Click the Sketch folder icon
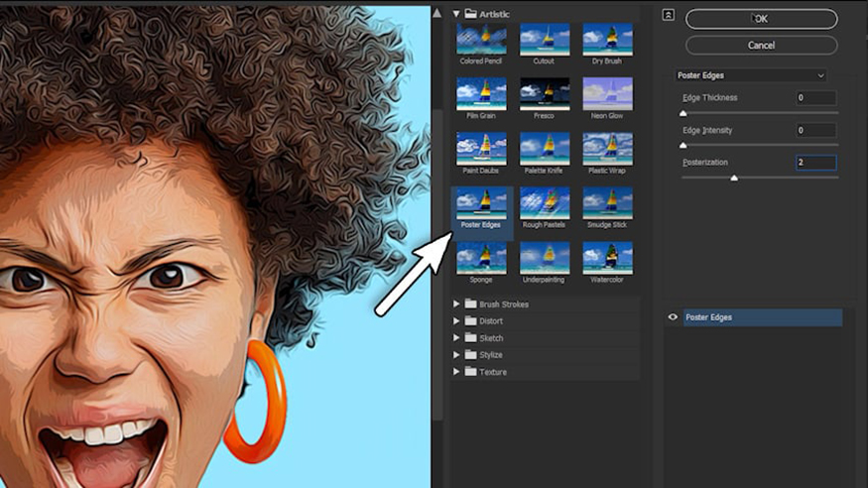 point(470,337)
